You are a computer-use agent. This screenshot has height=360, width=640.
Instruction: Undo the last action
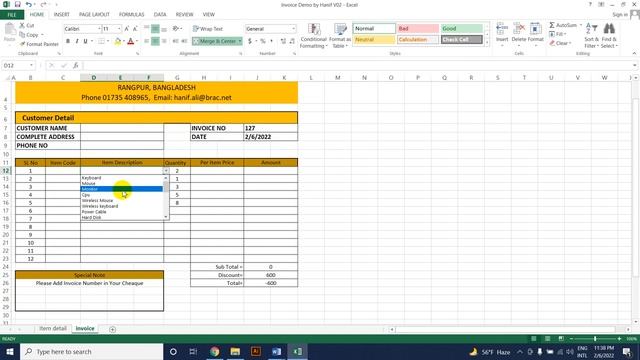click(29, 4)
